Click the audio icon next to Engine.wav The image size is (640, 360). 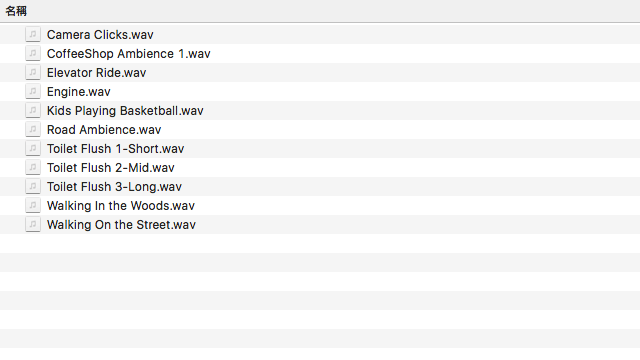[33, 91]
